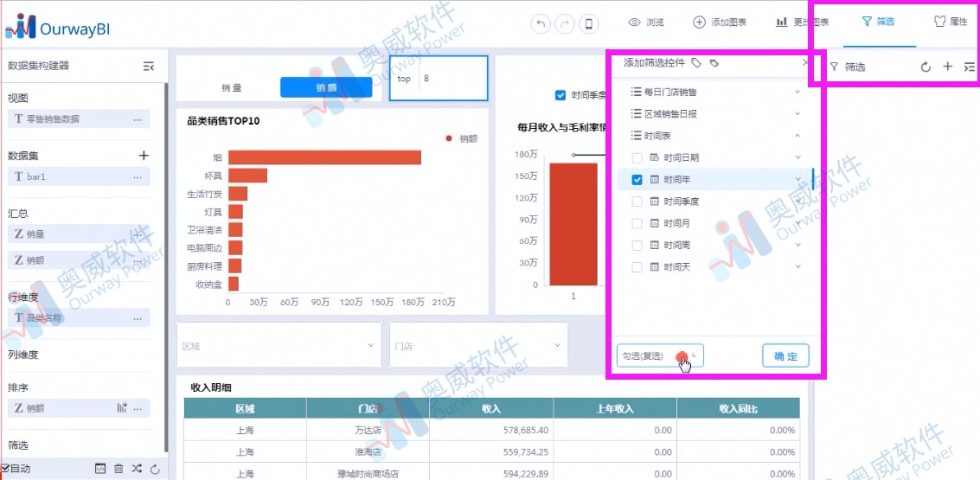Open options for 销额 sorting field
Image resolution: width=980 pixels, height=480 pixels.
point(138,408)
